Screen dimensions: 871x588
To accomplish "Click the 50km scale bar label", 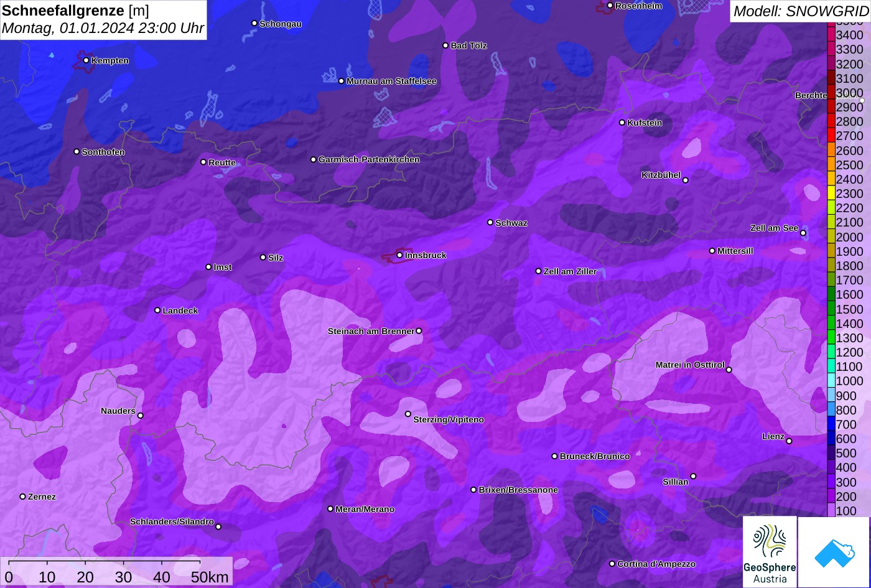I will pyautogui.click(x=210, y=577).
